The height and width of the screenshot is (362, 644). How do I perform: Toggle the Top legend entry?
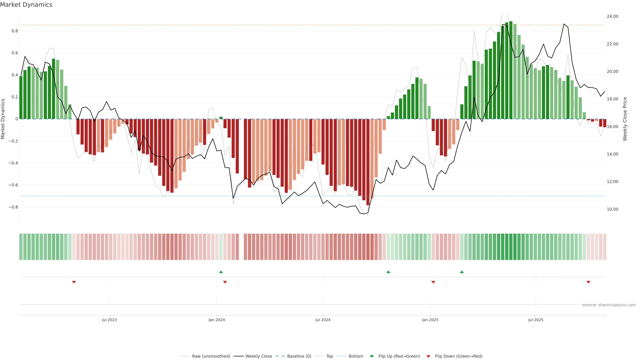tap(330, 356)
